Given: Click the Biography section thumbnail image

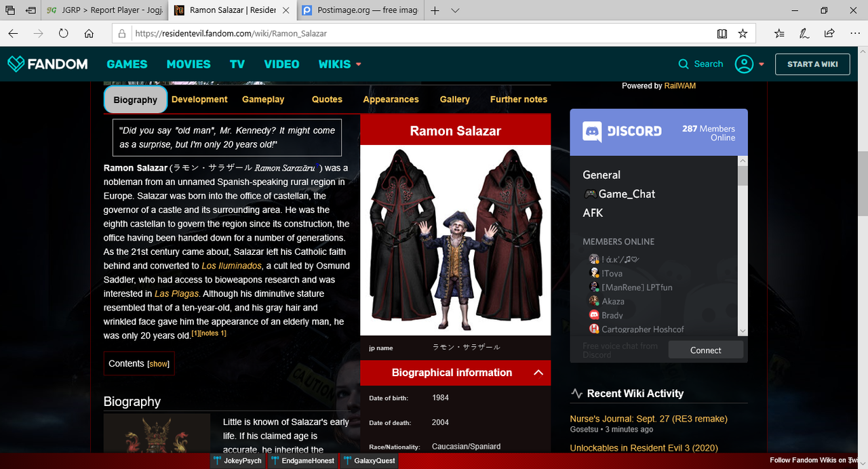Looking at the screenshot, I should pyautogui.click(x=157, y=434).
